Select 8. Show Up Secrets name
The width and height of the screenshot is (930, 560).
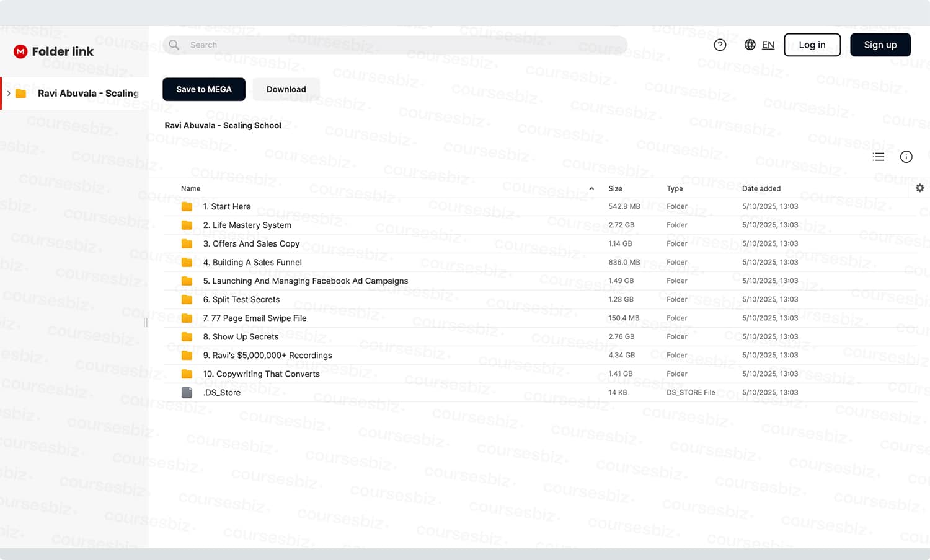[x=241, y=336]
